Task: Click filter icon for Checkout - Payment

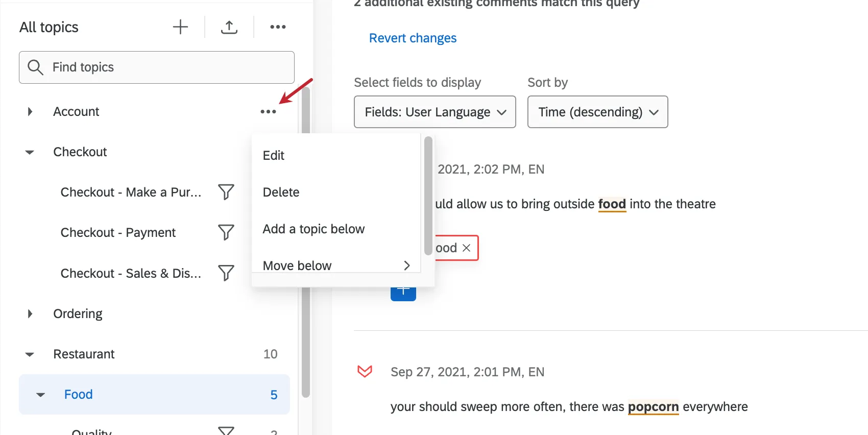Action: (x=226, y=232)
